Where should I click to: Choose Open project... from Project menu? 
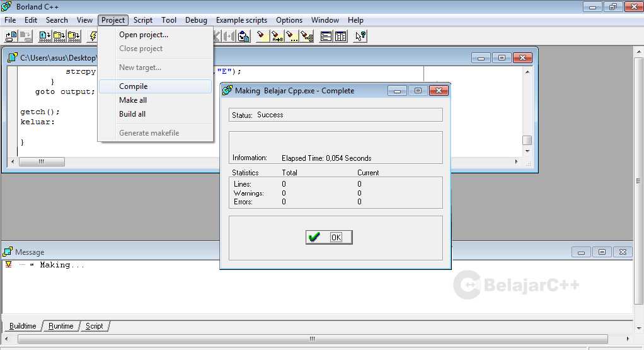156,35
